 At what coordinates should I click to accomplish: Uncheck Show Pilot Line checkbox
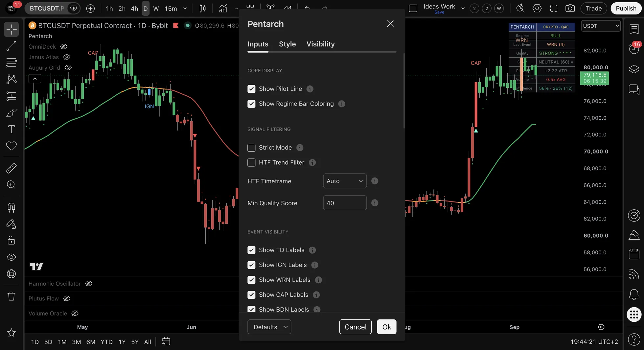251,89
